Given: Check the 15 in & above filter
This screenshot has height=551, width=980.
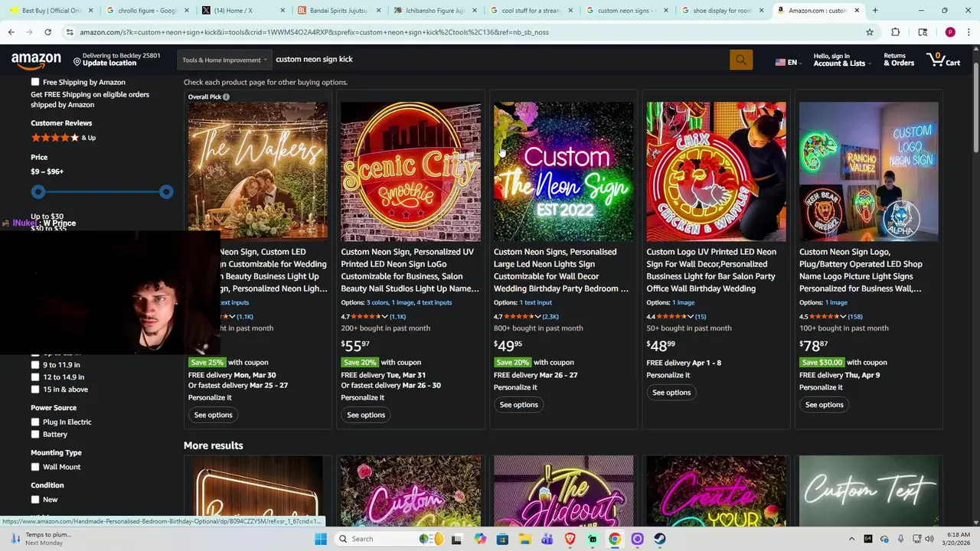Looking at the screenshot, I should [x=35, y=390].
